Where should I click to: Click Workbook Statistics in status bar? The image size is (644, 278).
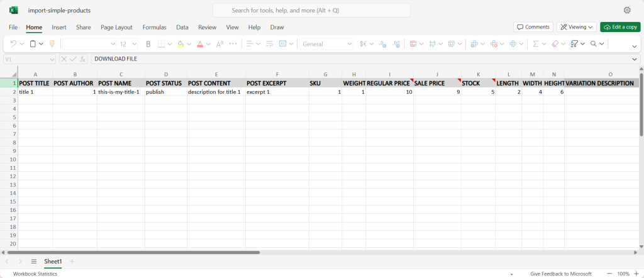(x=35, y=274)
